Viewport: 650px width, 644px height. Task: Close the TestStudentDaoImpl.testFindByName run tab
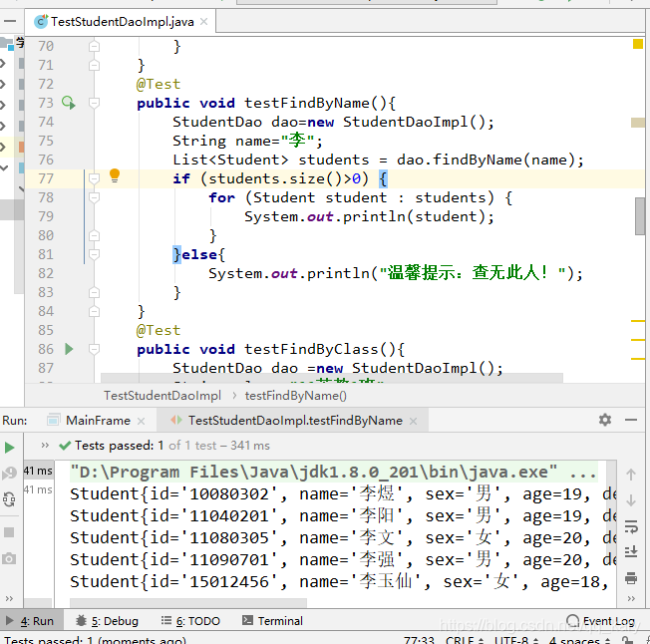pos(413,421)
